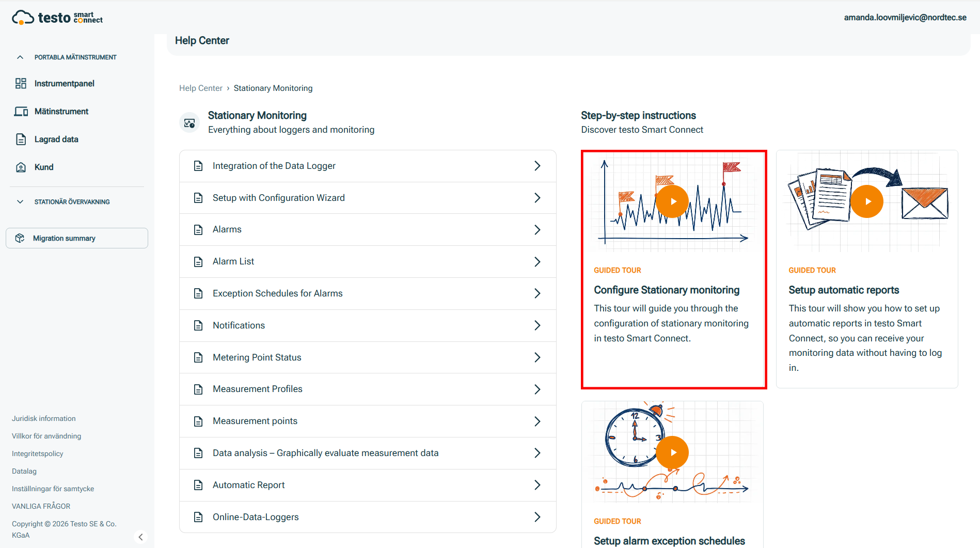
Task: Open Exception Schedules for Alarms chevron
Action: [537, 293]
